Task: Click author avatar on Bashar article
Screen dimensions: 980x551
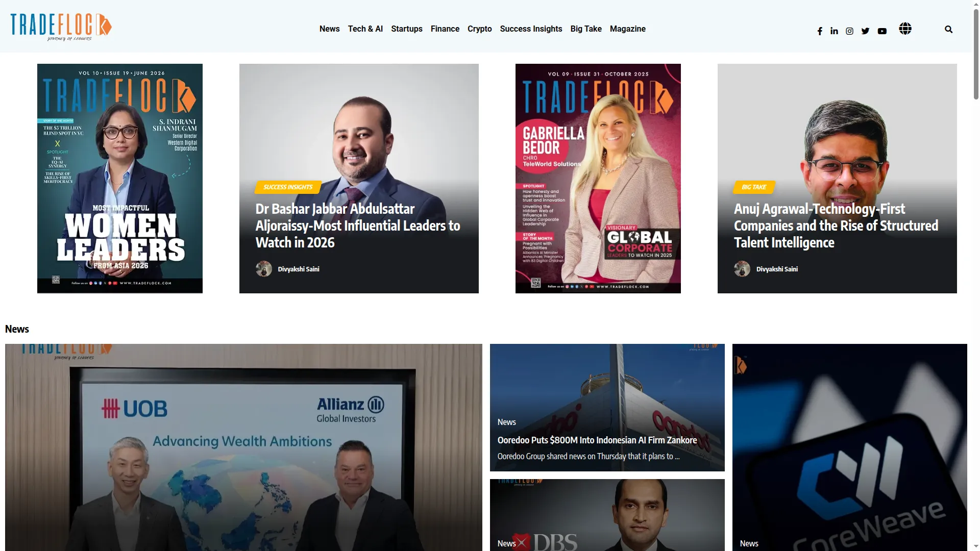Action: pyautogui.click(x=264, y=269)
